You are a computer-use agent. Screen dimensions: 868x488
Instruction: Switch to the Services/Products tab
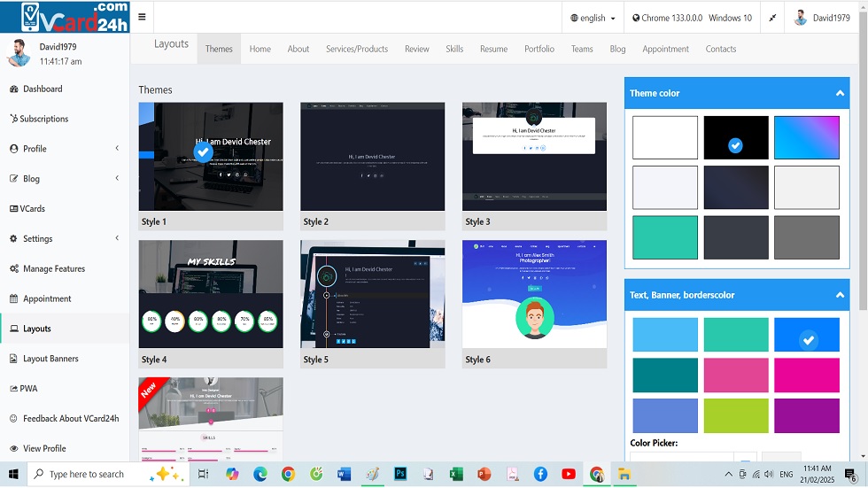pyautogui.click(x=356, y=50)
